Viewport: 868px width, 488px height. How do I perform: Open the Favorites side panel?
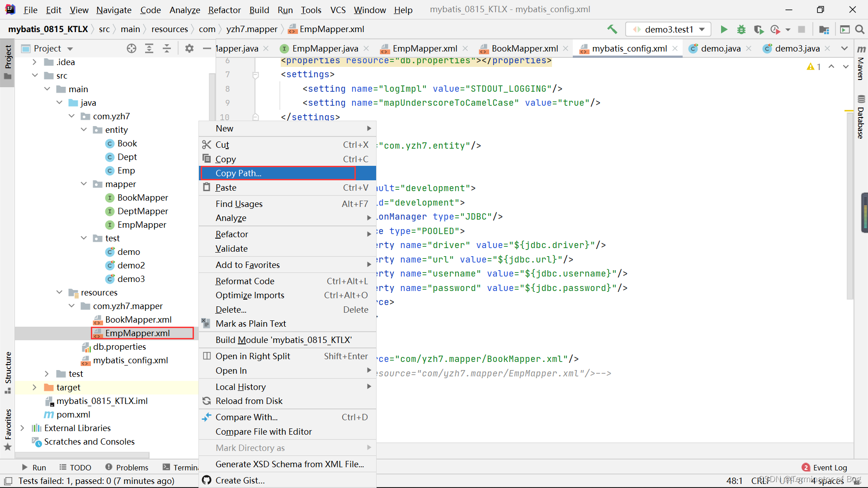tap(8, 429)
